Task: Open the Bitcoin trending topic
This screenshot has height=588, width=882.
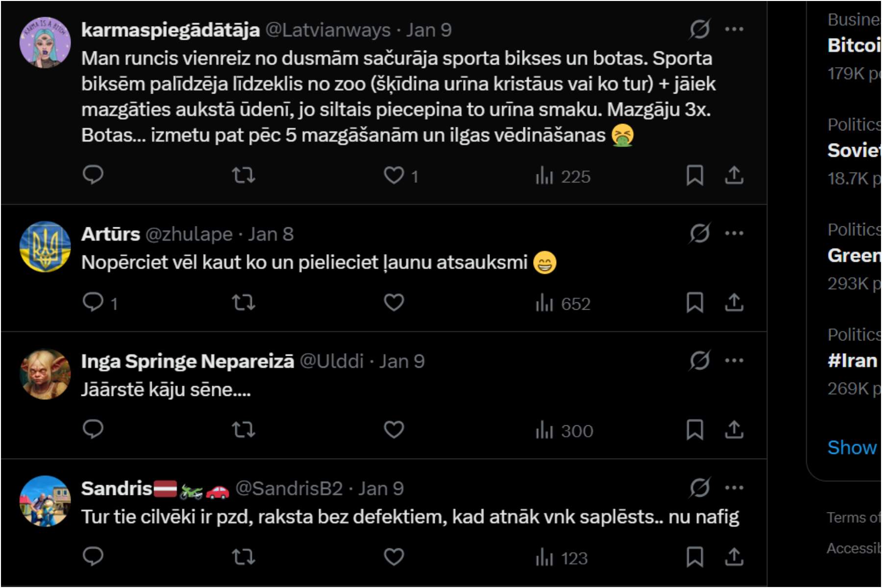Action: (854, 46)
